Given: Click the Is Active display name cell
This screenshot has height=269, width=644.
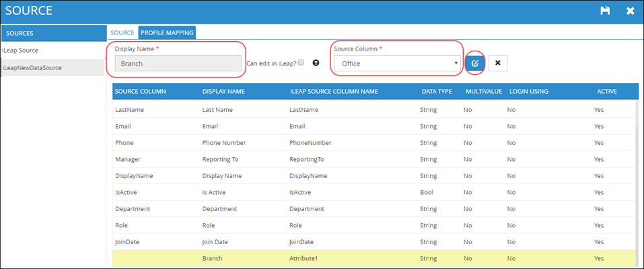Looking at the screenshot, I should pyautogui.click(x=214, y=192).
